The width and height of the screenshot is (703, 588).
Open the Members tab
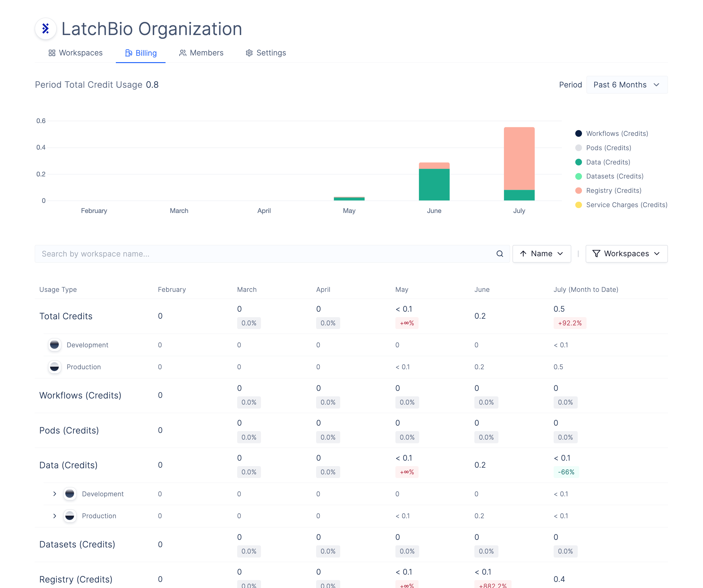[x=201, y=53]
